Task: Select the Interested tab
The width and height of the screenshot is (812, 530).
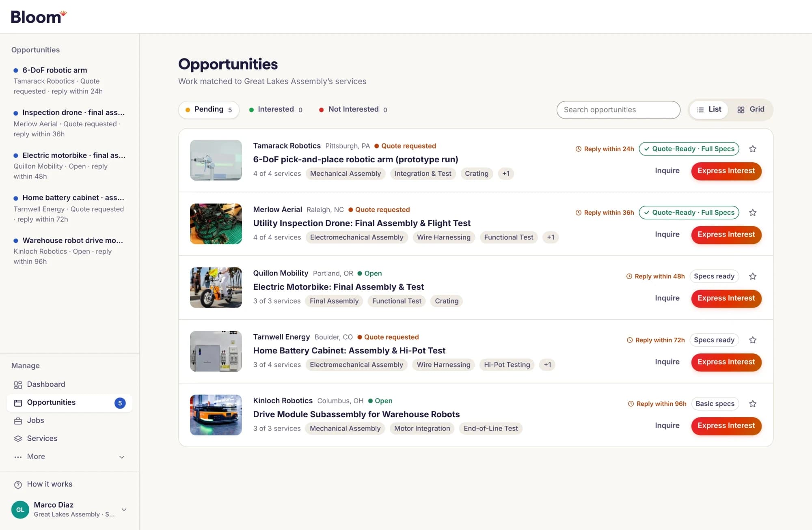Action: coord(276,110)
